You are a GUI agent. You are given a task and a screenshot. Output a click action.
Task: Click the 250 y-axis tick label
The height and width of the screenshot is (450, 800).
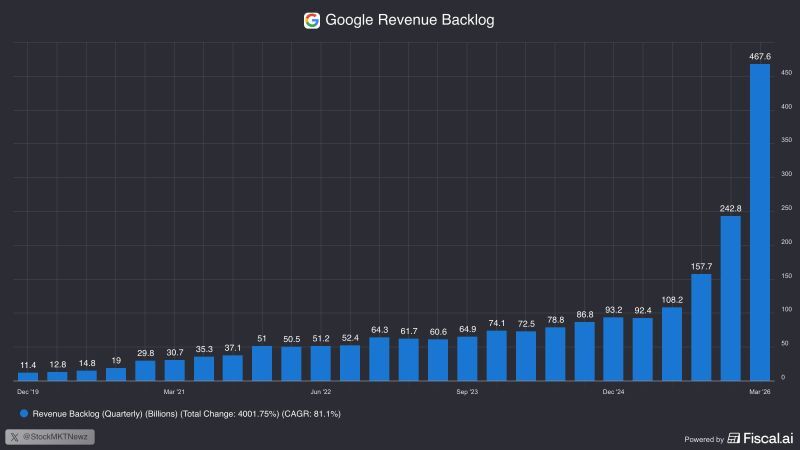[786, 208]
